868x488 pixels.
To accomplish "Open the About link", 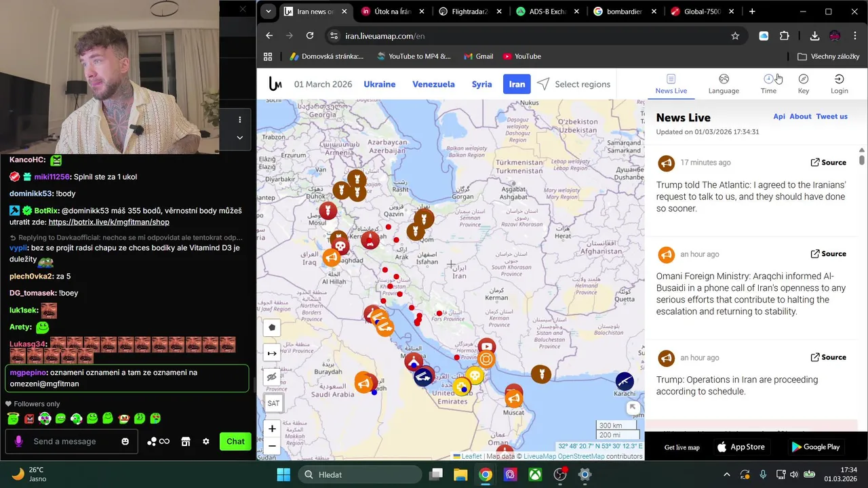I will point(800,117).
